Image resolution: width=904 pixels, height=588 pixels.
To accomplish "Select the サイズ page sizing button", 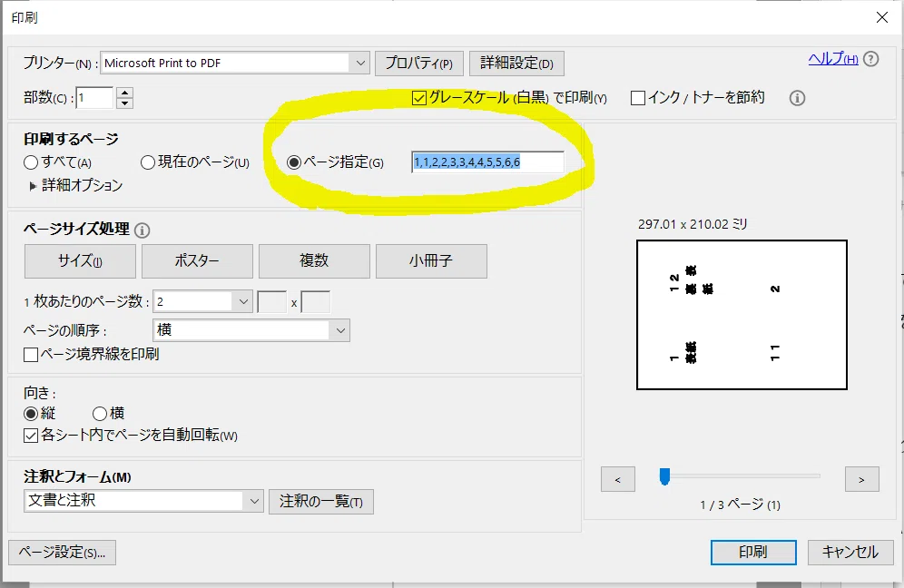I will 80,261.
